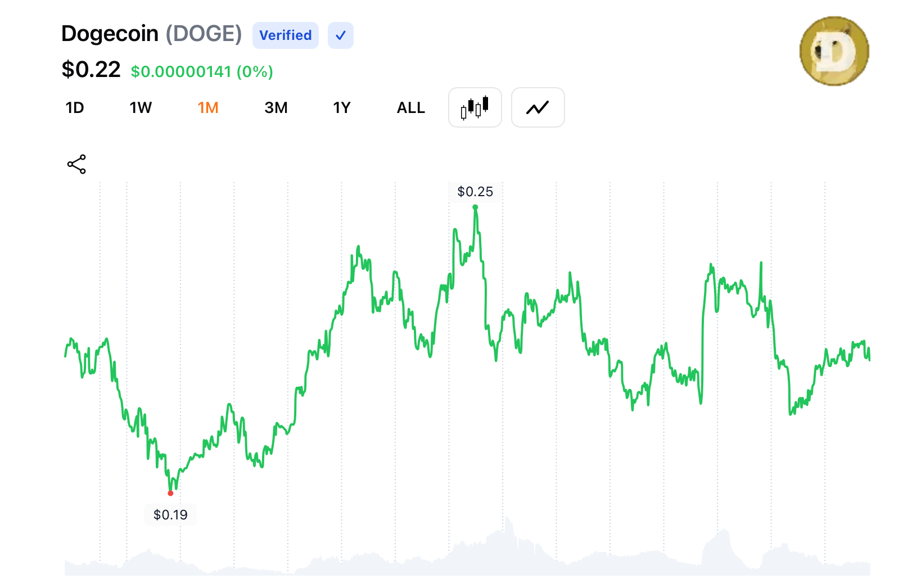Image resolution: width=921 pixels, height=588 pixels.
Task: Select the 1M time range
Action: point(208,108)
